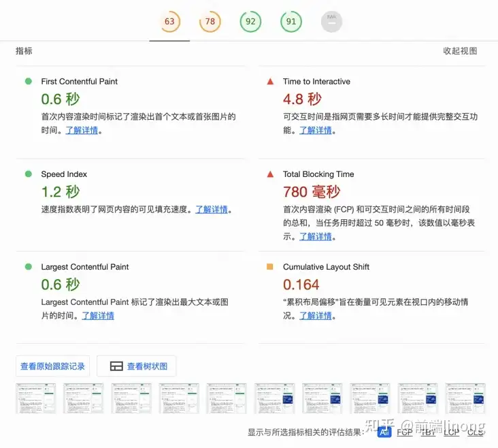Viewport: 498px width, 448px height.
Task: Filter audits by FCP
Action: 405,432
